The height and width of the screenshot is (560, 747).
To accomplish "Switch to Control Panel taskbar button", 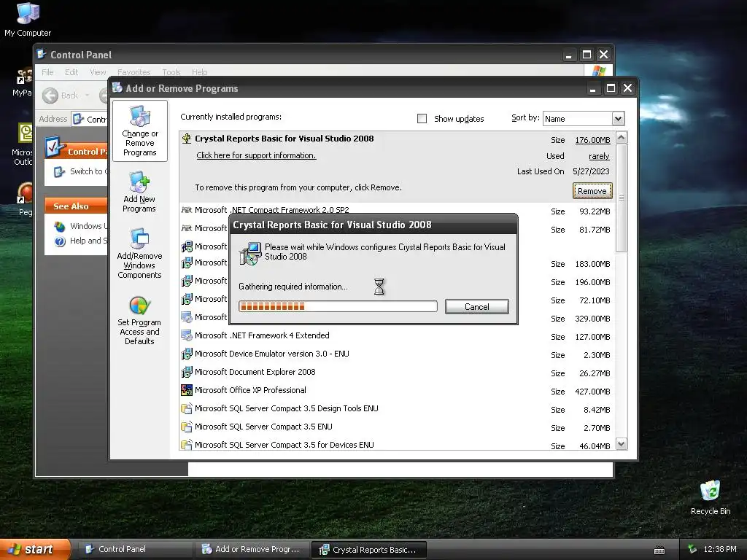I will click(134, 550).
